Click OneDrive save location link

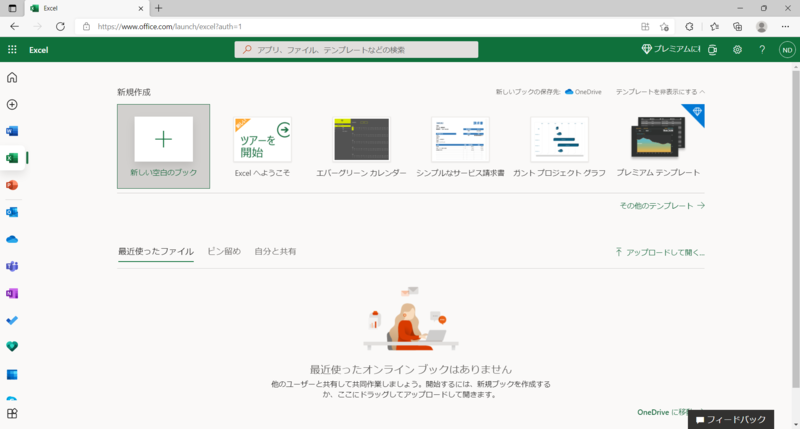[x=583, y=92]
